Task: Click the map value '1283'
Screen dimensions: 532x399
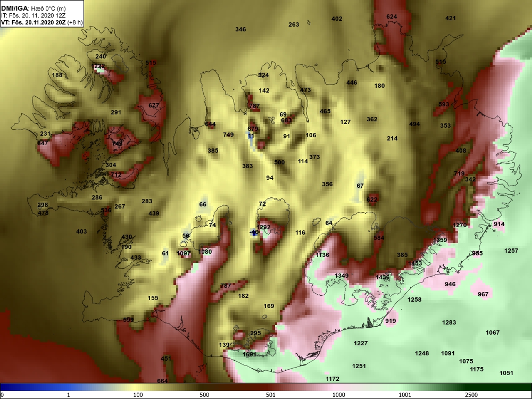Action: (x=449, y=323)
